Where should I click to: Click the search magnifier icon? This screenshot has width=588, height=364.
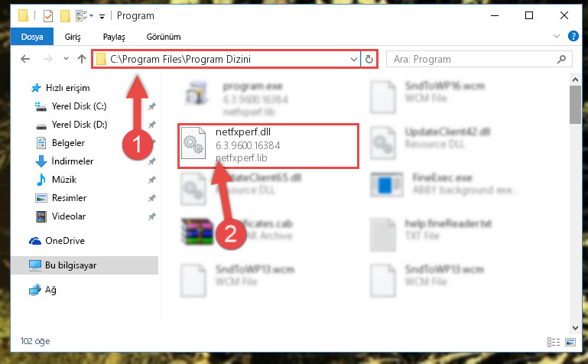coord(561,59)
